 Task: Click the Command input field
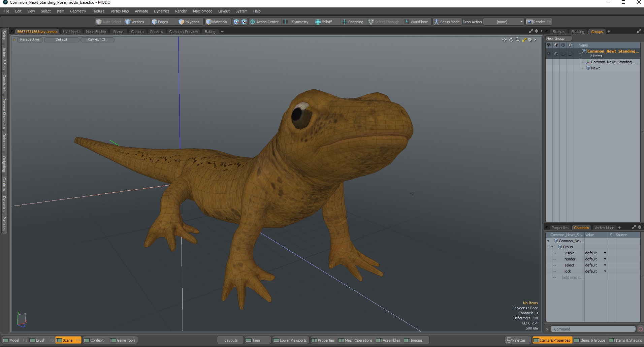(x=593, y=329)
